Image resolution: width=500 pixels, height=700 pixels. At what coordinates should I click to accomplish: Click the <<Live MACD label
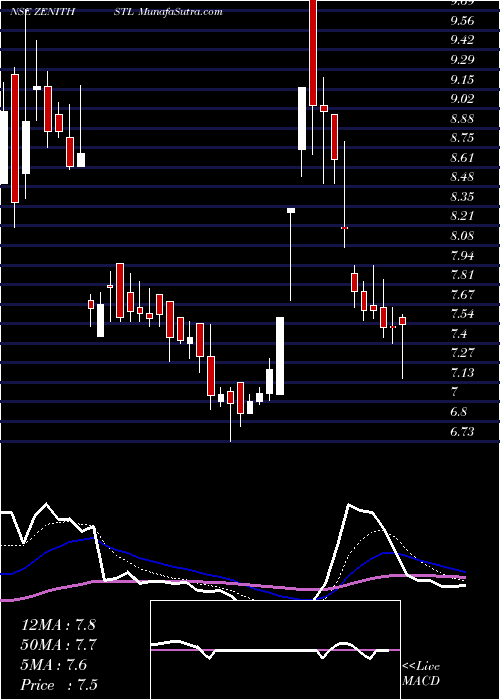[421, 674]
